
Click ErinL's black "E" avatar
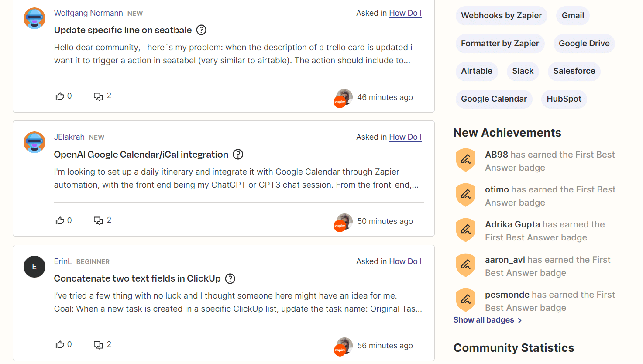pos(34,266)
